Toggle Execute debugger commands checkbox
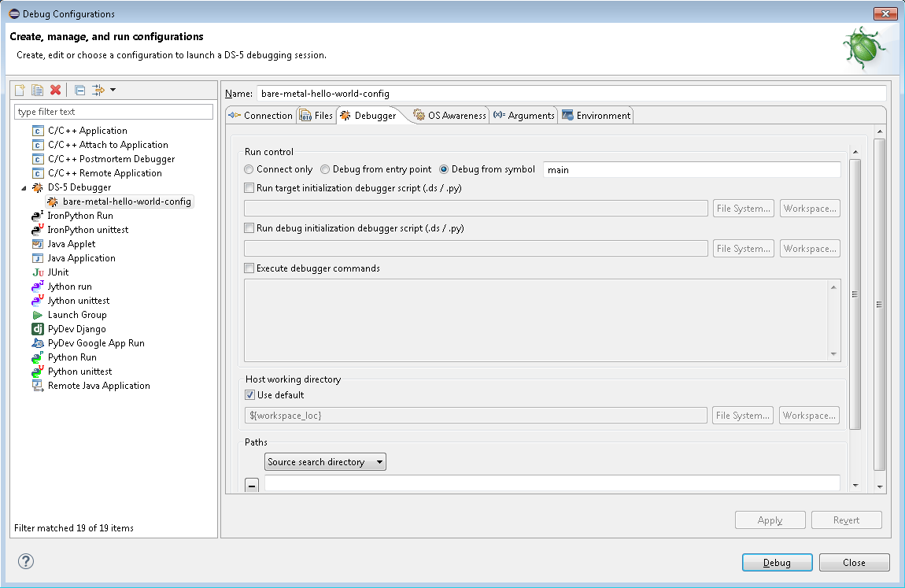The width and height of the screenshot is (905, 588). (x=249, y=268)
